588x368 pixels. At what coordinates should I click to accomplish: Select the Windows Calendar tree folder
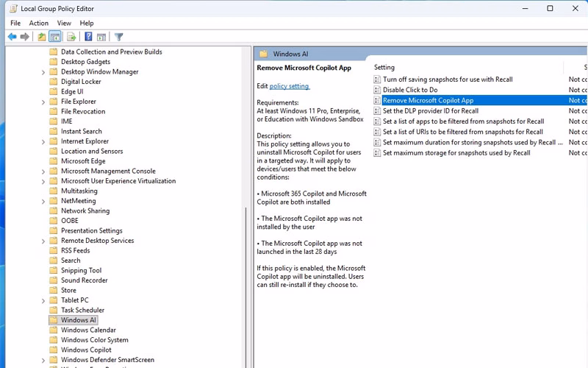click(88, 330)
